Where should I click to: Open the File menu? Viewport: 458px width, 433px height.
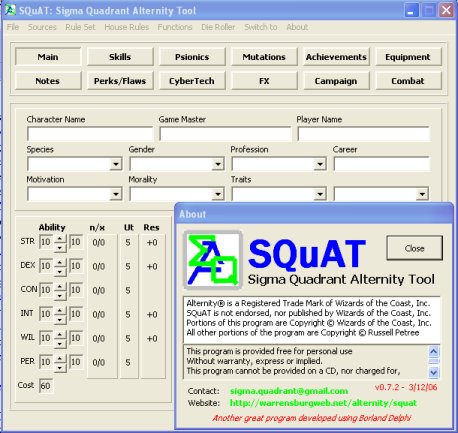(x=13, y=27)
